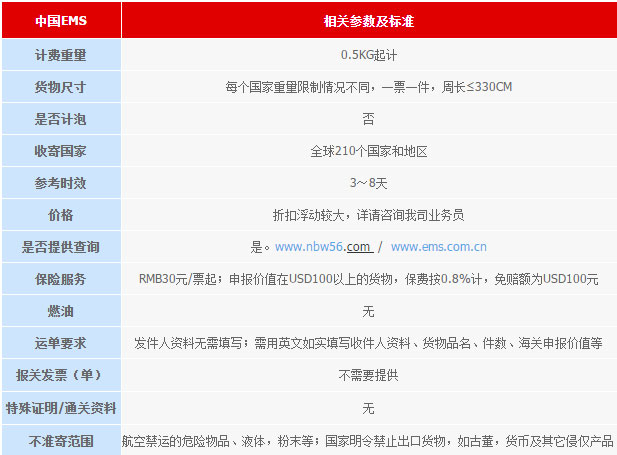
Task: Select the 参考时效 row label
Action: (x=61, y=183)
